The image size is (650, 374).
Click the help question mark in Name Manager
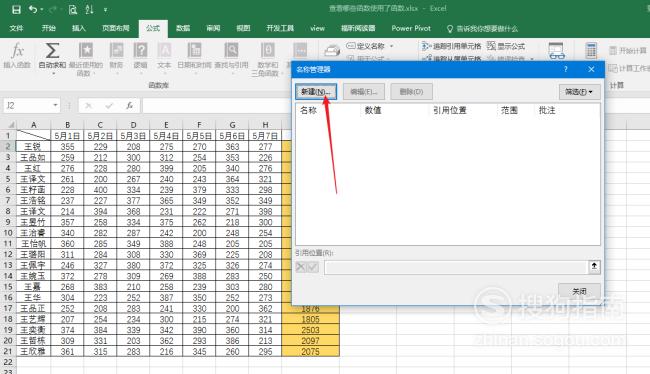[x=566, y=69]
